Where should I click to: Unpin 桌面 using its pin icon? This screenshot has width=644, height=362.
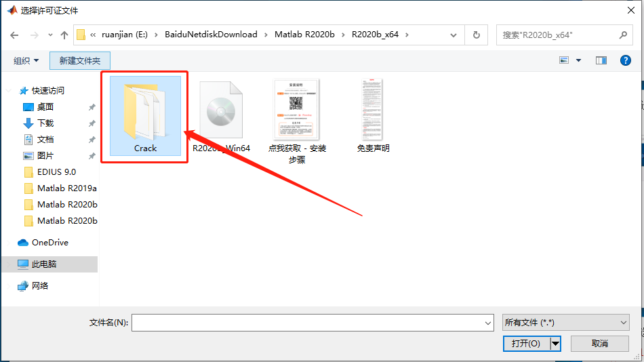pos(92,107)
